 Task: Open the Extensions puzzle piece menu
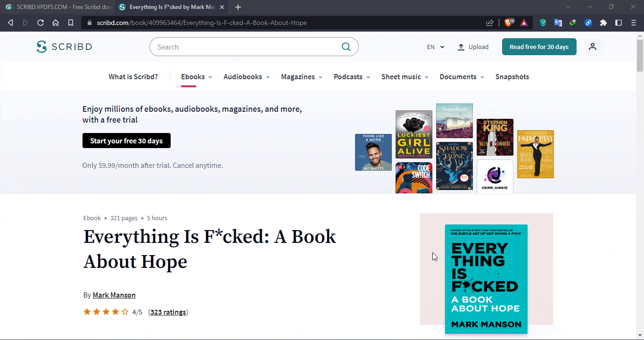[603, 23]
